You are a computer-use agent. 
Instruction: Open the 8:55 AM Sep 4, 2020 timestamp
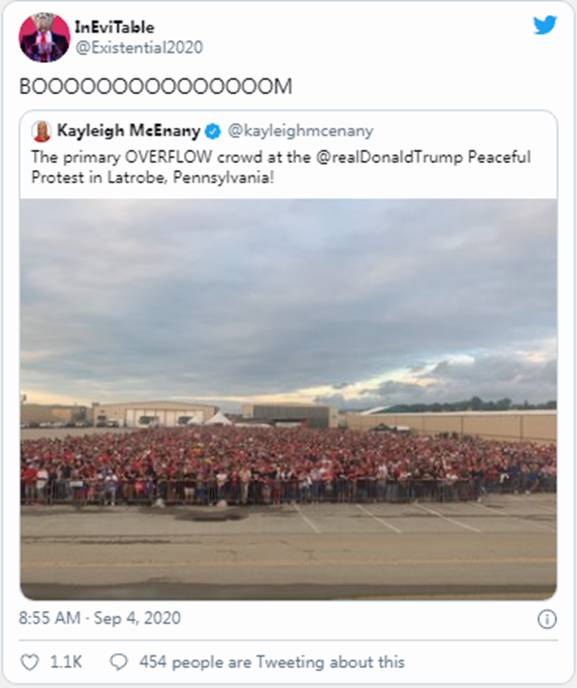100,618
